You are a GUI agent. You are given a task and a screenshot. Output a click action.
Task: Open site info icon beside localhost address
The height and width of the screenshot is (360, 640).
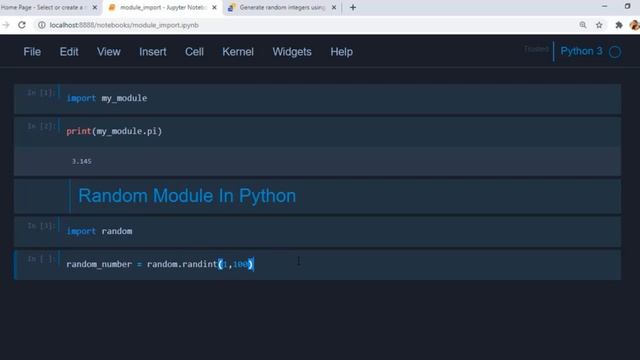42,25
